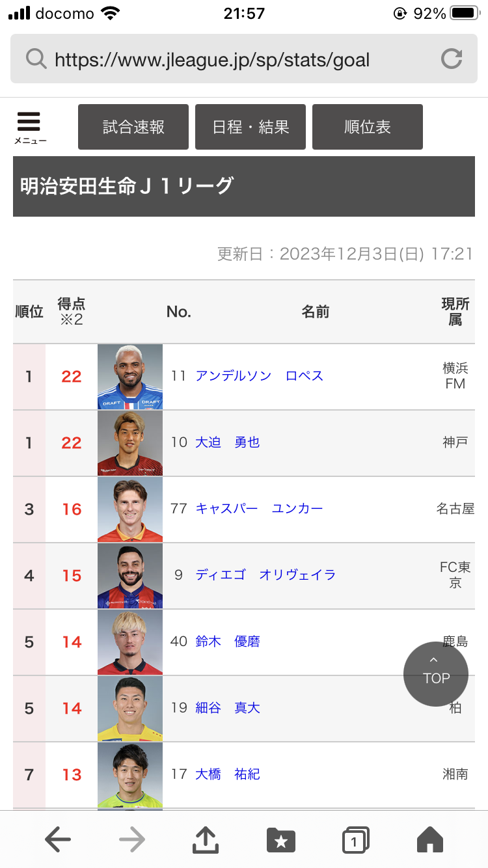Tap the page reload icon
The width and height of the screenshot is (488, 868).
pyautogui.click(x=452, y=59)
